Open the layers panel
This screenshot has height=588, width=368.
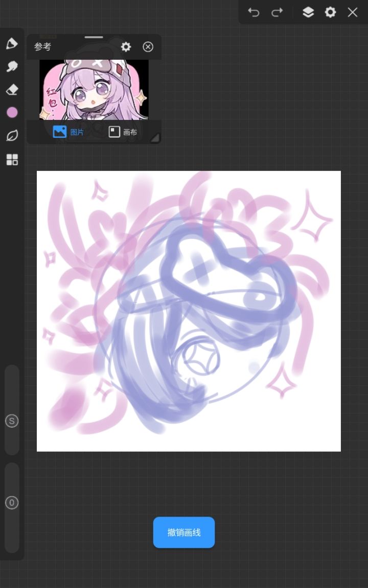pyautogui.click(x=308, y=12)
